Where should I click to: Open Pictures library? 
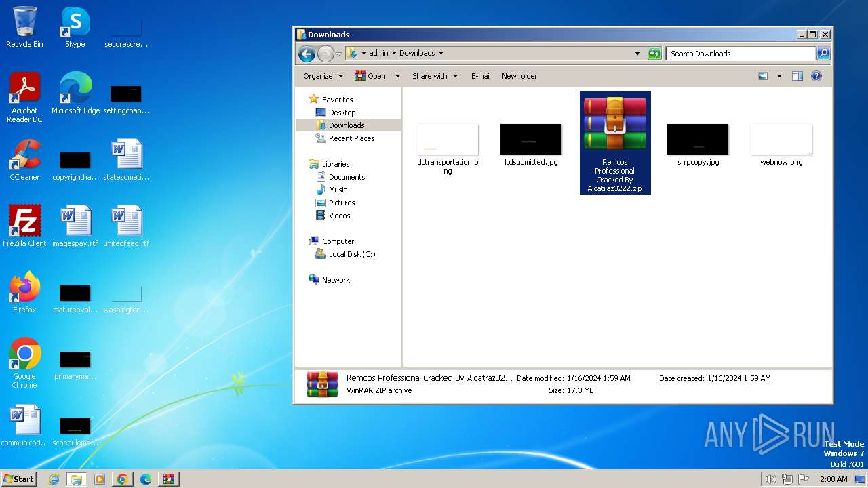coord(342,203)
